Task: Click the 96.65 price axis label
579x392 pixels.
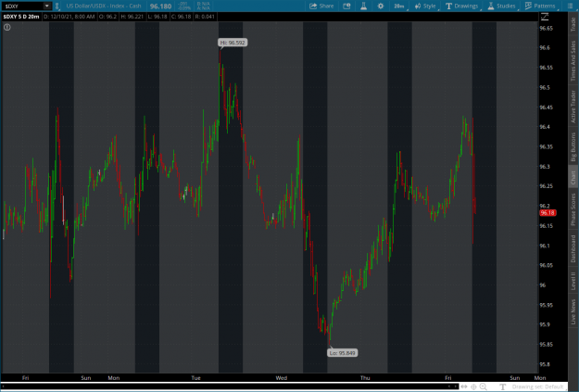Action: click(x=547, y=28)
